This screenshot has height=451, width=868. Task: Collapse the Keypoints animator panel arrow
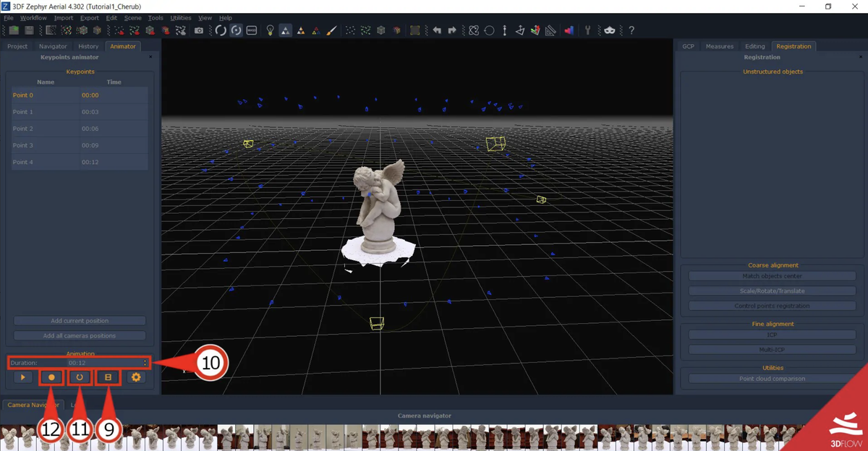click(150, 57)
